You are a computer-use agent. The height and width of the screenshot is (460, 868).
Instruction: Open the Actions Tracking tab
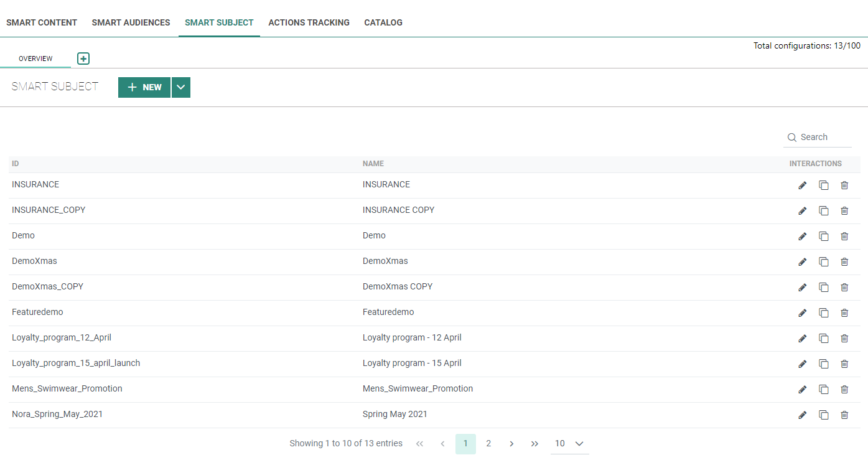309,22
